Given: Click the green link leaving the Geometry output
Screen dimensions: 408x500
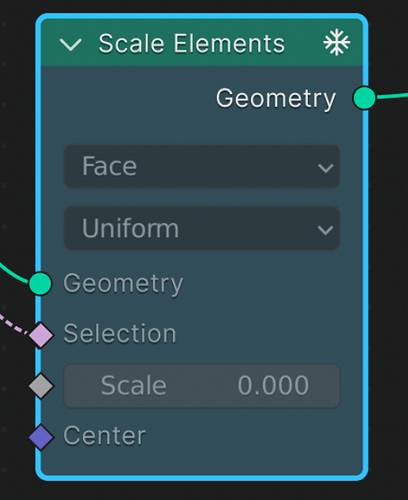Looking at the screenshot, I should [x=392, y=96].
